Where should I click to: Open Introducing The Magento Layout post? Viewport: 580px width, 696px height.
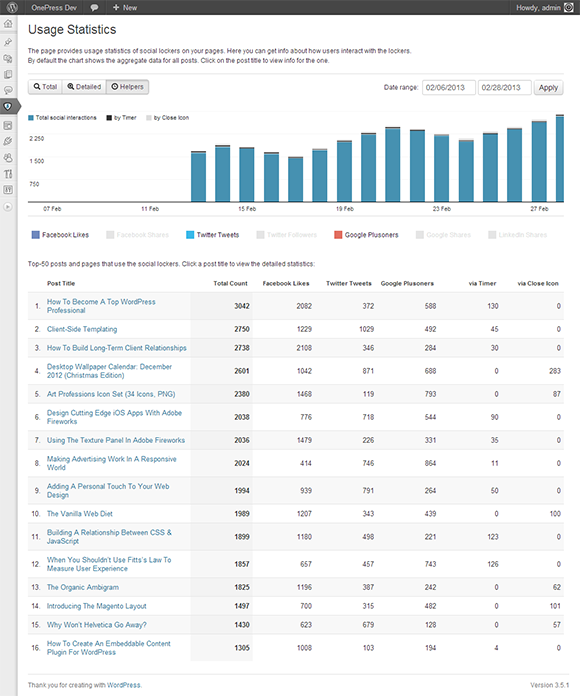97,606
